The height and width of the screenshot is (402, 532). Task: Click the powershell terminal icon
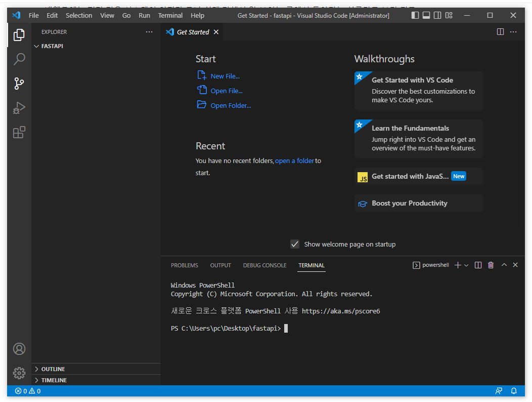[x=416, y=265]
